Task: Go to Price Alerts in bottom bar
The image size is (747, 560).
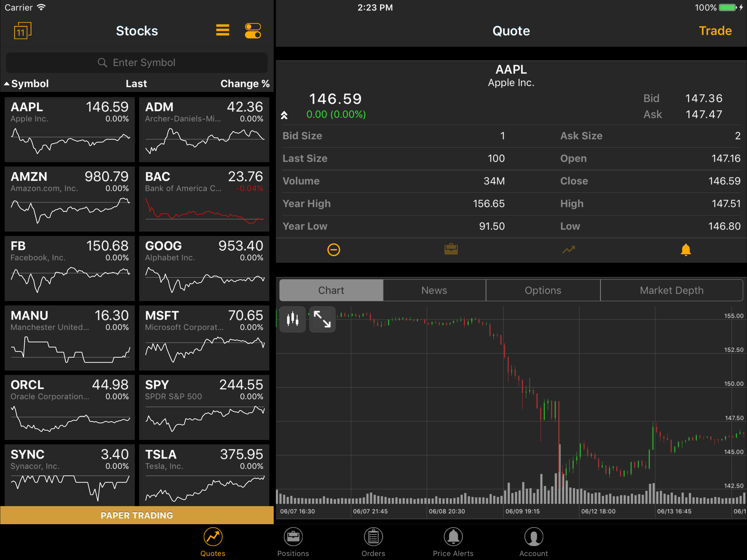Action: [x=453, y=542]
